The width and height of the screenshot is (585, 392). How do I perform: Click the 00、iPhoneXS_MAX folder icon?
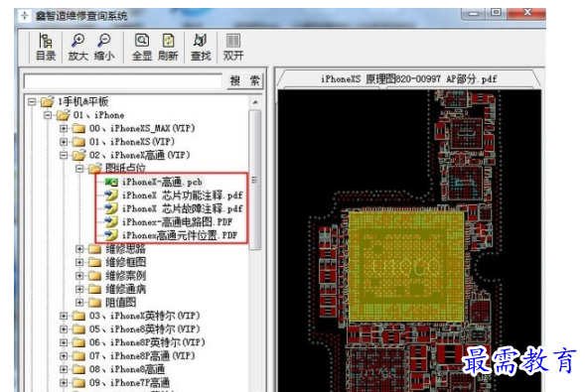[78, 129]
